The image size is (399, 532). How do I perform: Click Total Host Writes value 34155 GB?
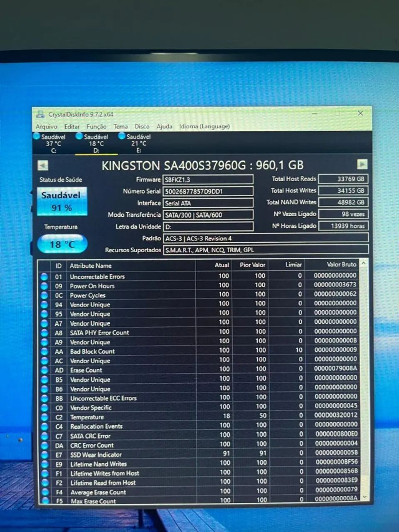coord(343,190)
